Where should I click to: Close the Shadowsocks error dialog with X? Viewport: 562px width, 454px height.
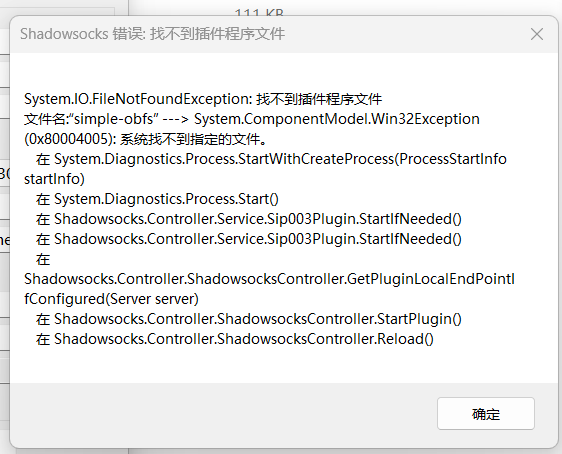point(537,34)
